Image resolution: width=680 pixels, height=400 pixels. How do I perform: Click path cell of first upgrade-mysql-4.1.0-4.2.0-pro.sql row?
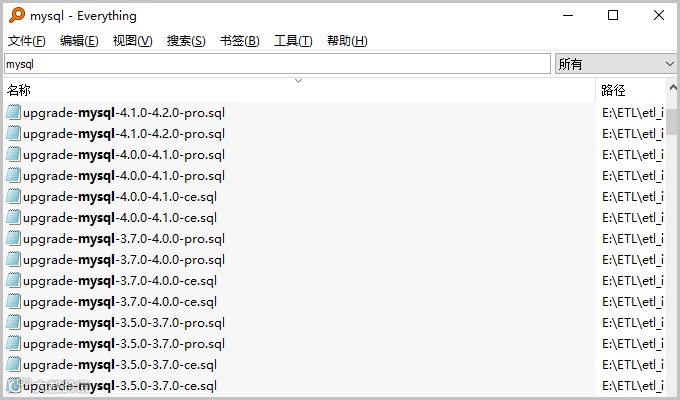pos(633,113)
